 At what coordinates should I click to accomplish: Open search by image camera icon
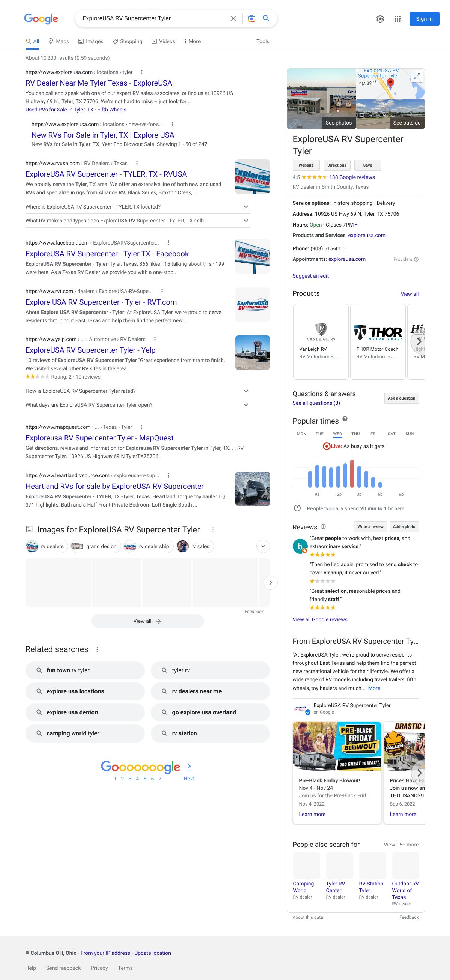[251, 19]
